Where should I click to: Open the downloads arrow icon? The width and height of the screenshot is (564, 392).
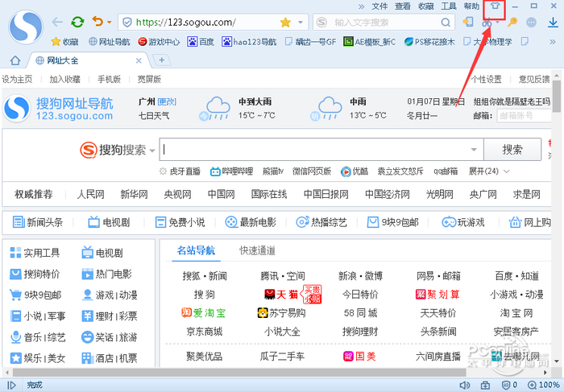click(553, 23)
